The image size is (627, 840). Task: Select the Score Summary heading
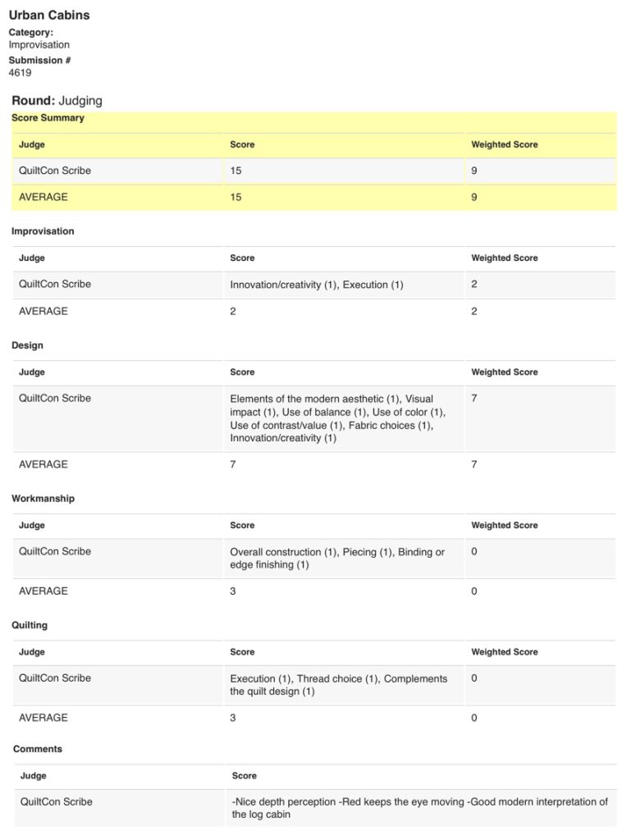click(x=48, y=118)
